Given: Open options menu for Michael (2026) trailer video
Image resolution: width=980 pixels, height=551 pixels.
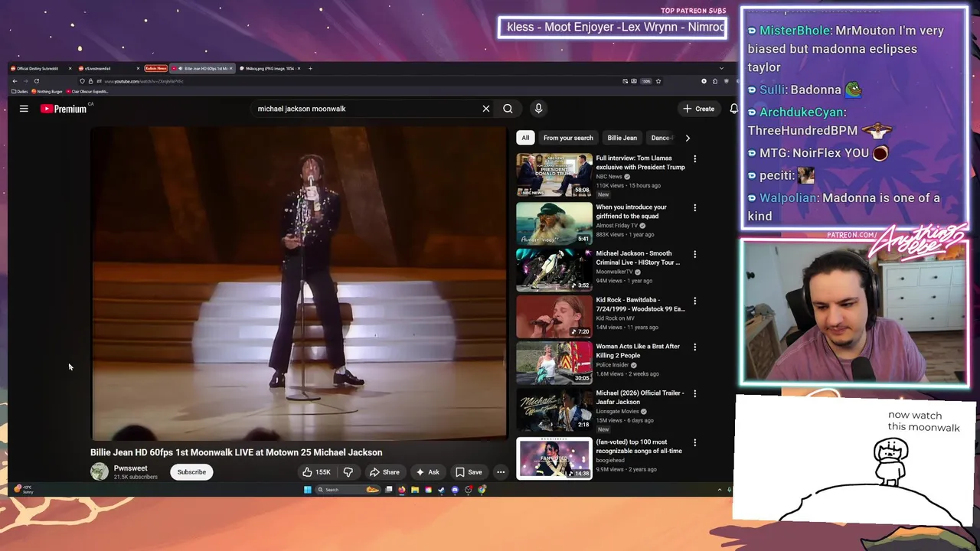Looking at the screenshot, I should 694,393.
